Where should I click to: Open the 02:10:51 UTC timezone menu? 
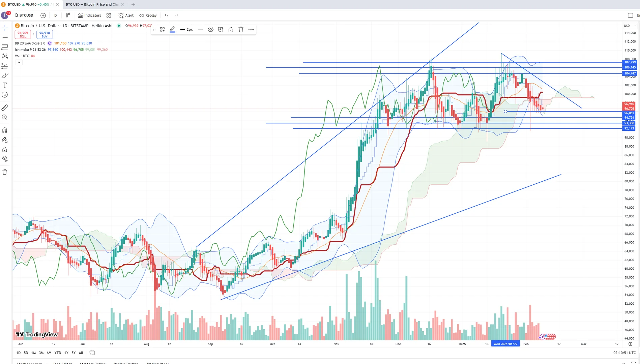point(624,353)
